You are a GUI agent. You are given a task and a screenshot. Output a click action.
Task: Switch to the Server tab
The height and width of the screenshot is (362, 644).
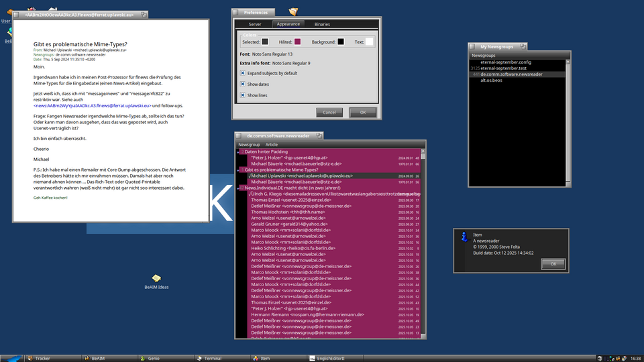point(255,24)
